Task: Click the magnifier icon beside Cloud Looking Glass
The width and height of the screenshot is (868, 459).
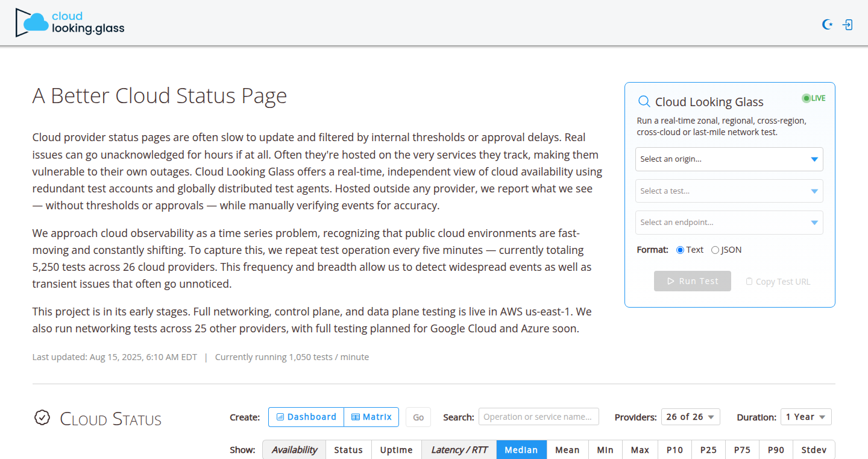Action: (644, 101)
